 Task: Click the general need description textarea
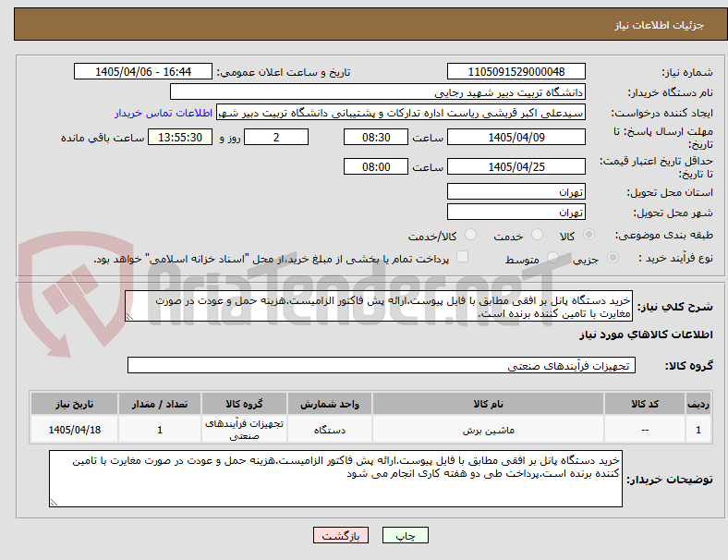pos(379,306)
